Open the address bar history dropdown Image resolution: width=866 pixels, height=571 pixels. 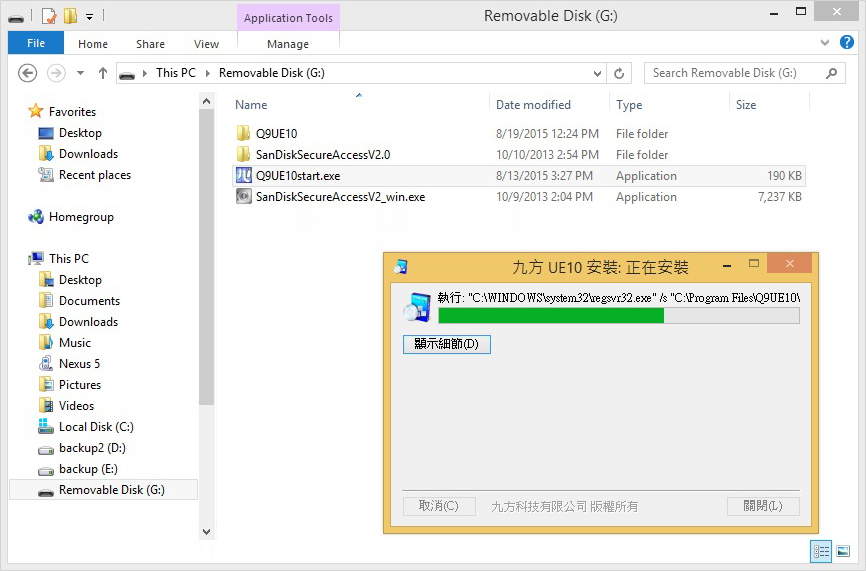click(597, 73)
